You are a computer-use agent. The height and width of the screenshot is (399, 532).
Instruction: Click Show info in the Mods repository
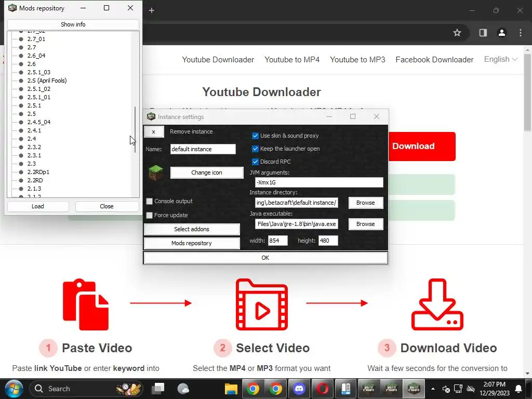coord(73,24)
